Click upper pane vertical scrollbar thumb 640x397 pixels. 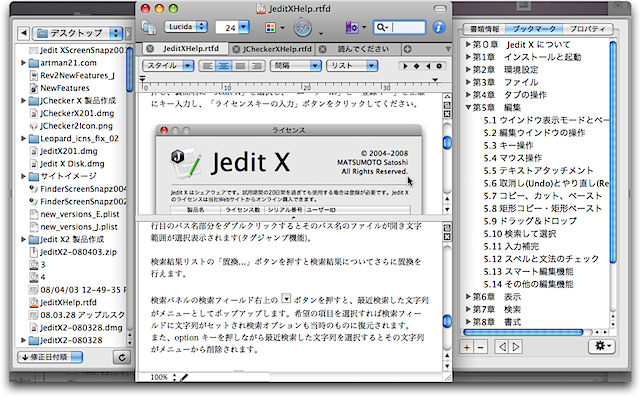[447, 142]
